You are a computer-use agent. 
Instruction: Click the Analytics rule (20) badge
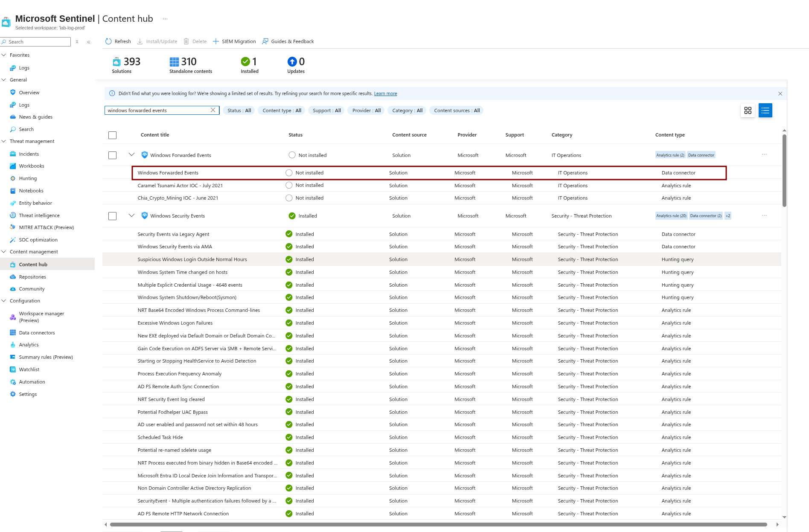tap(671, 216)
